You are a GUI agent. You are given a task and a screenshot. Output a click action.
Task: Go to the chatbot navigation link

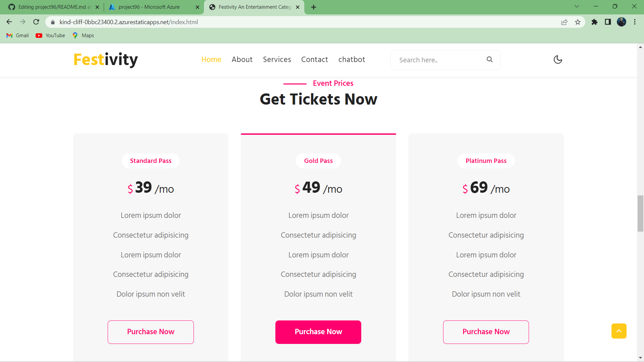pos(352,60)
